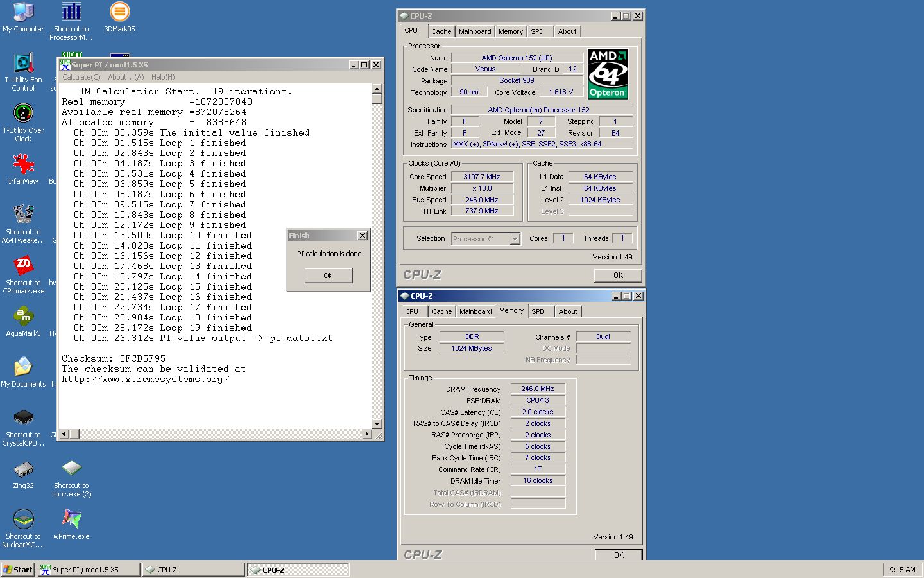924x578 pixels.
Task: Click the Memory Size 1024 MBytes value
Action: click(472, 348)
